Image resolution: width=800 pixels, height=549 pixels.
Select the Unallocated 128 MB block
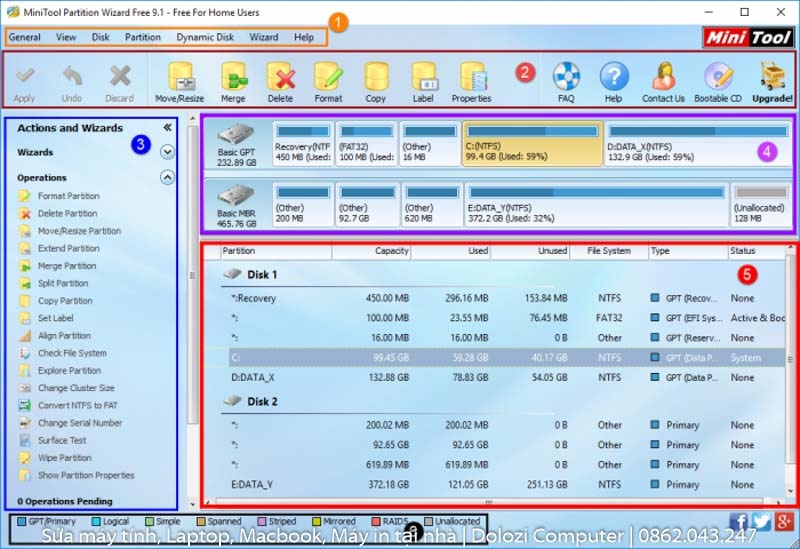[x=760, y=204]
